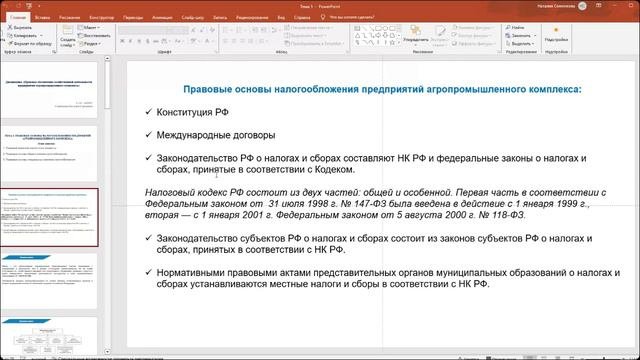The image size is (640, 360).
Task: Align text left in paragraph group
Action: point(225,41)
